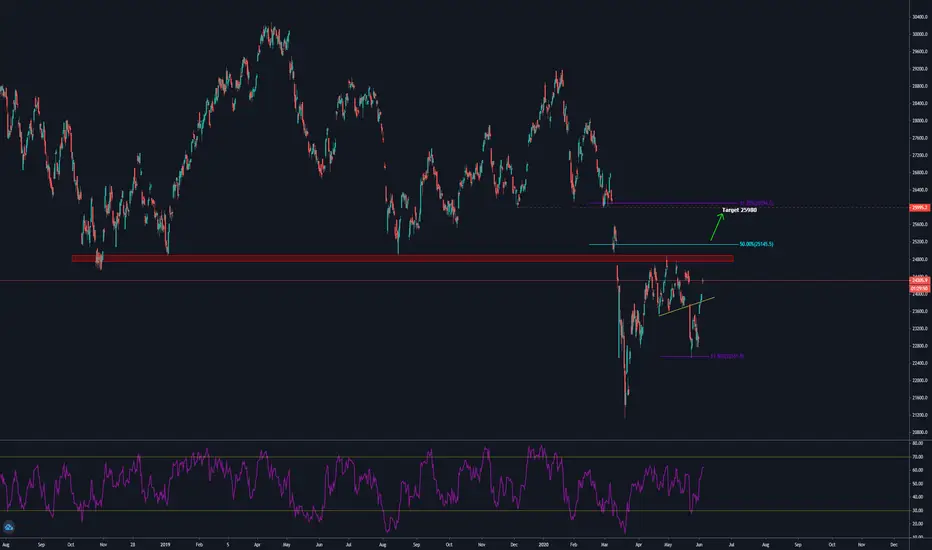Click the 2019 label on time axis
Screen dimensions: 932x550
click(165, 544)
